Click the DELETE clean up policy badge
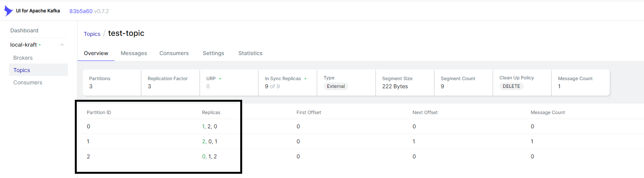 tap(511, 86)
